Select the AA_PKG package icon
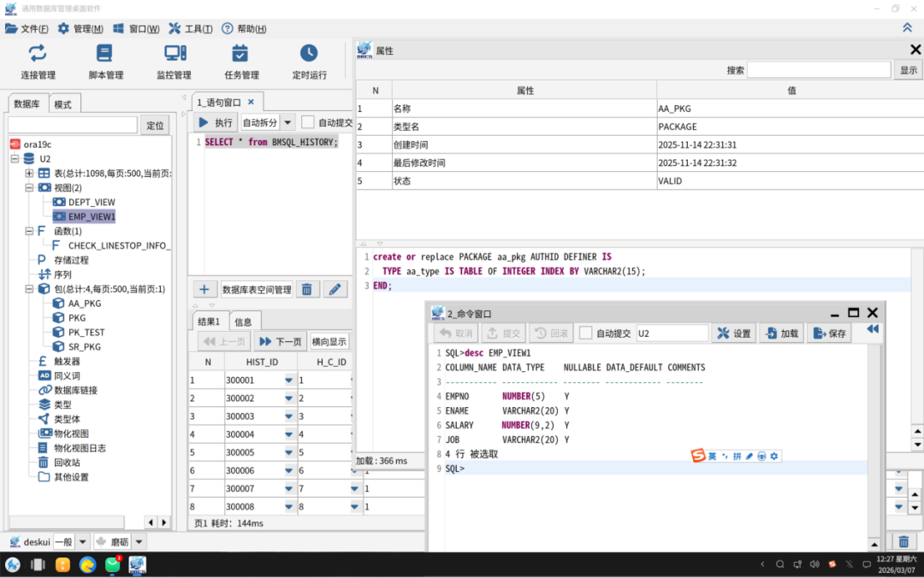This screenshot has width=924, height=578. 58,304
